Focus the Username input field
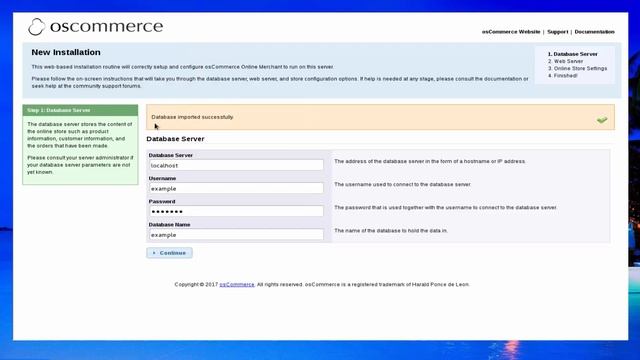 coord(236,188)
